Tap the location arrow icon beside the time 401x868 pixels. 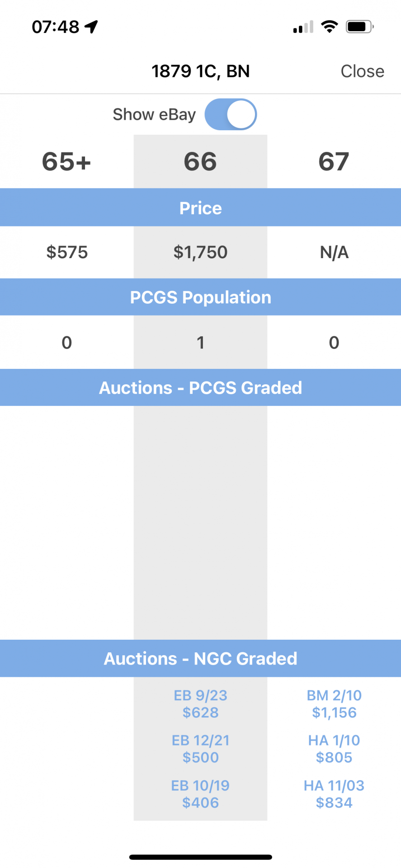pos(91,27)
